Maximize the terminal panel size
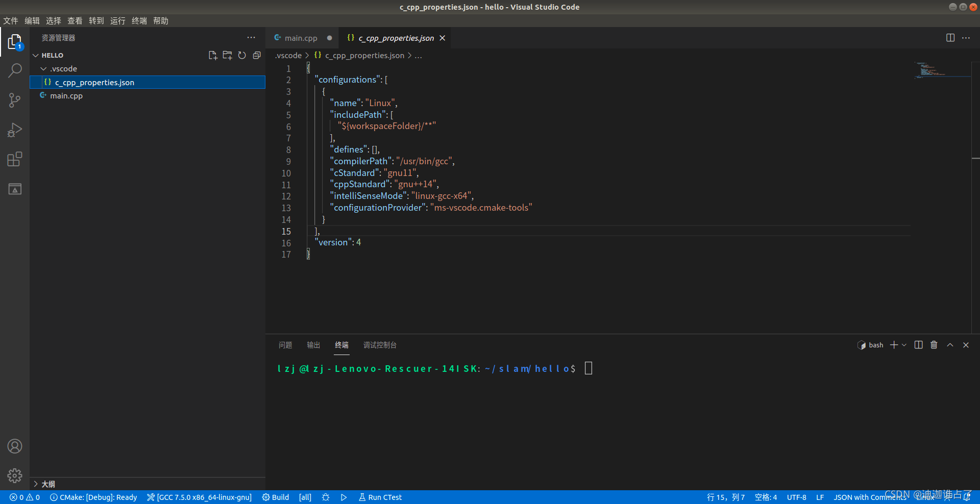 click(950, 345)
